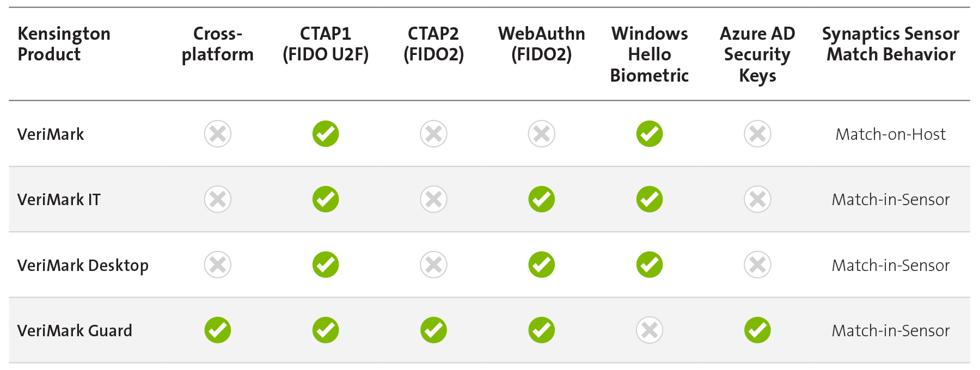This screenshot has width=980, height=370.
Task: Click VeriMark Guard Cross-platform green checkmark
Action: 218,330
